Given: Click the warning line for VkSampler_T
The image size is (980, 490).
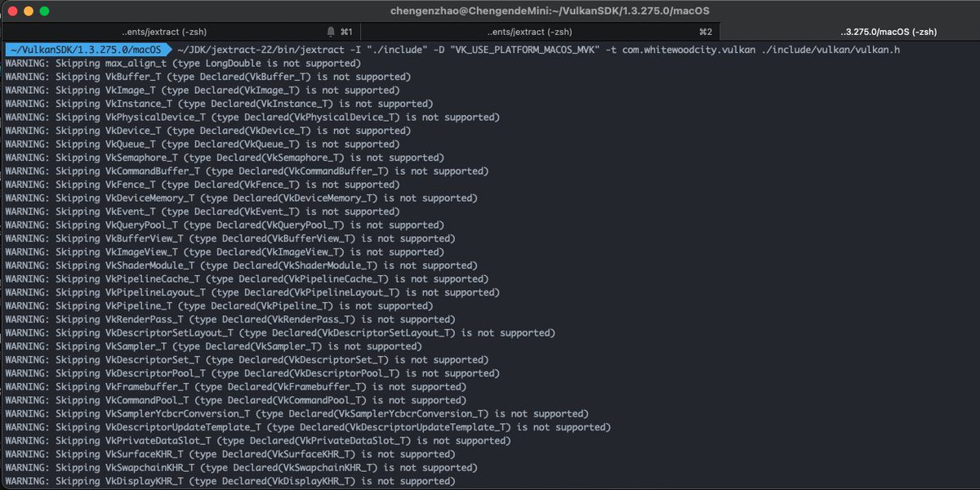Looking at the screenshot, I should [213, 346].
